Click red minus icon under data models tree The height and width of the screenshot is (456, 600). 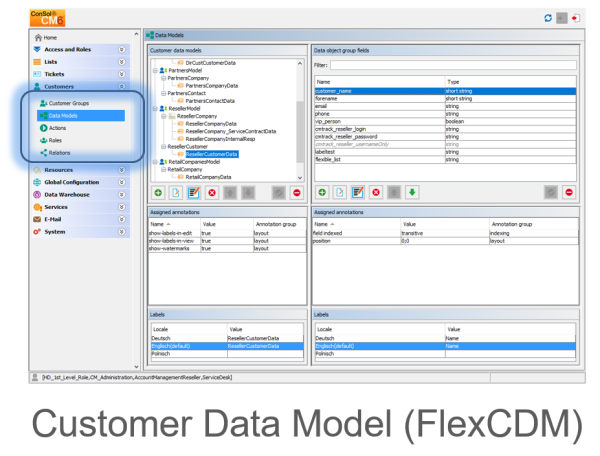click(297, 192)
